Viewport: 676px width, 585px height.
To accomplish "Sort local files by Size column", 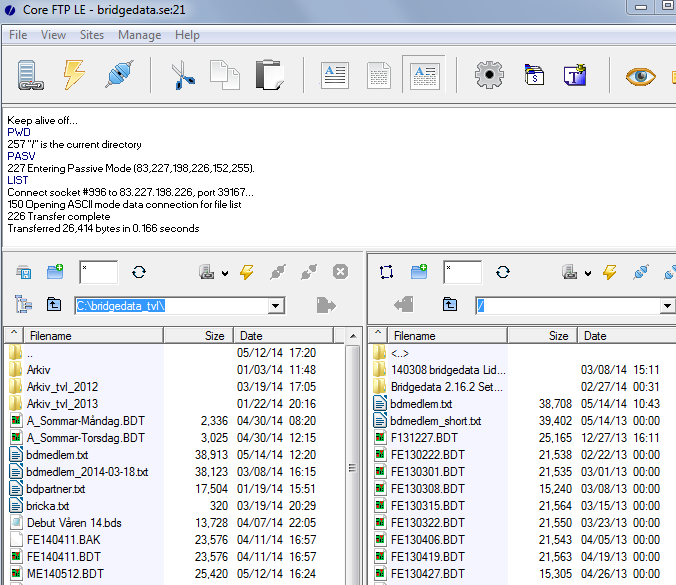I will click(x=198, y=336).
